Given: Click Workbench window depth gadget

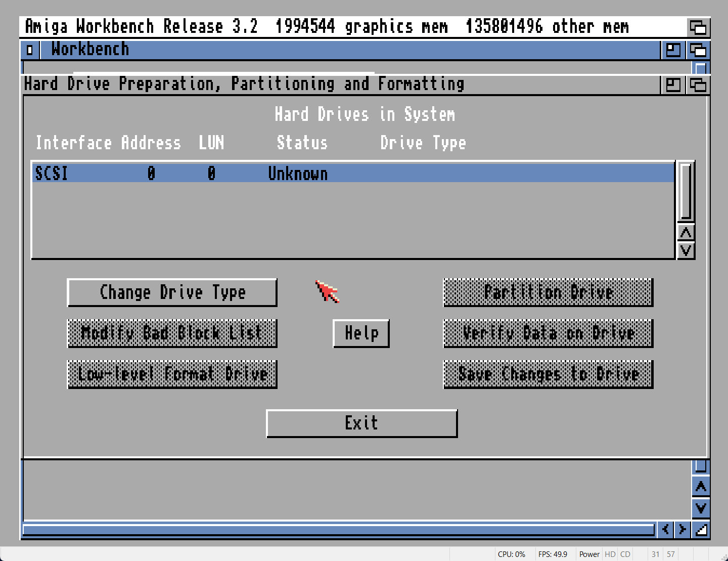Looking at the screenshot, I should [x=698, y=50].
